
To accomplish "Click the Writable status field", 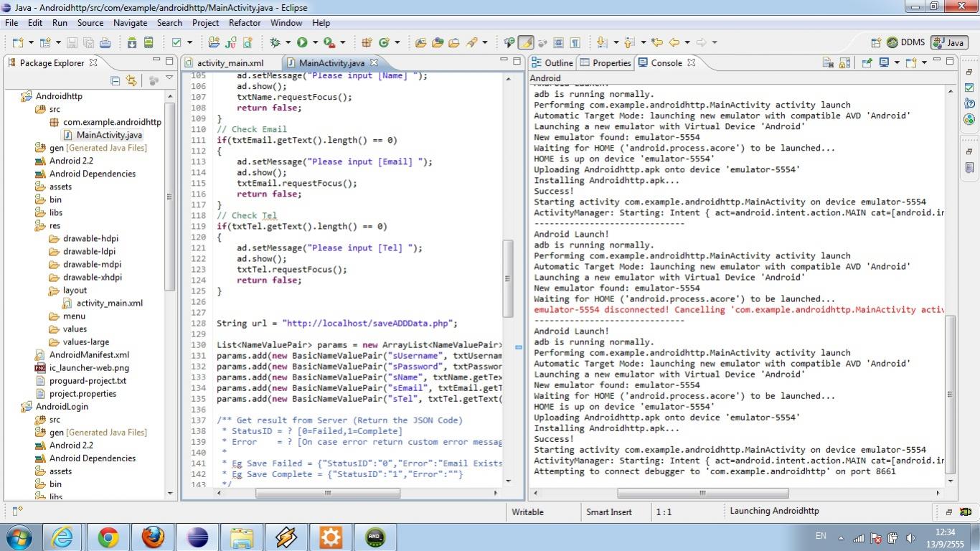I will point(527,512).
